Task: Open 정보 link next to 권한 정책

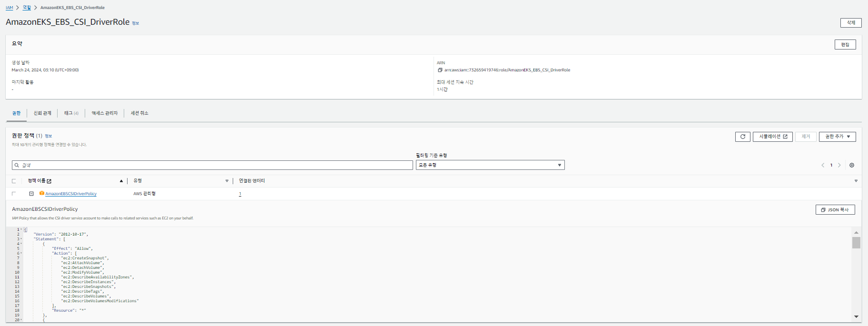Action: [48, 136]
